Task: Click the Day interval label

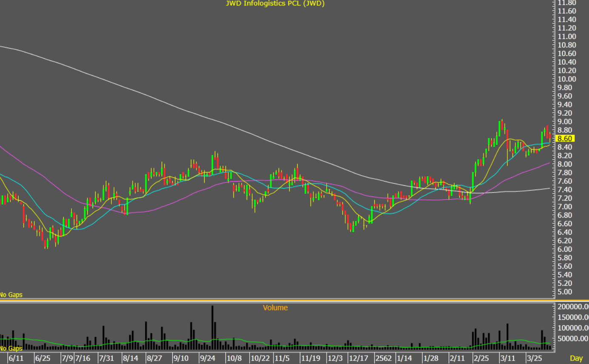Action: pos(576,358)
